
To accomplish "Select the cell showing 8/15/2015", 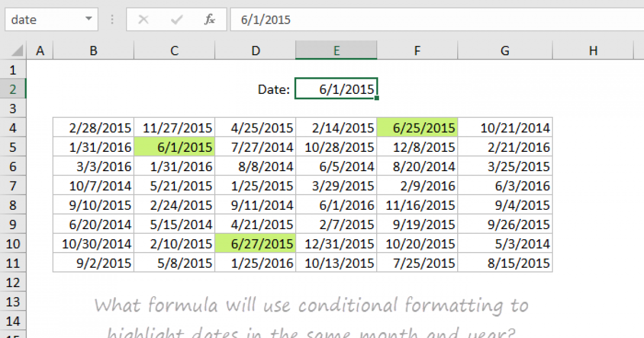I will click(x=504, y=262).
